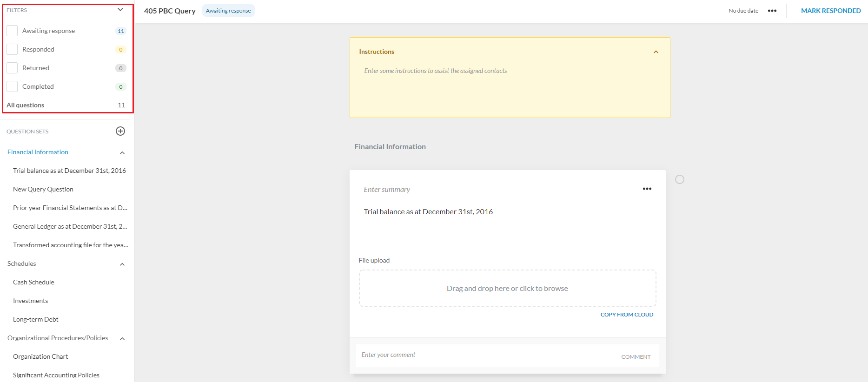Select the circle beside the Trial balance question
The width and height of the screenshot is (868, 382).
click(679, 179)
